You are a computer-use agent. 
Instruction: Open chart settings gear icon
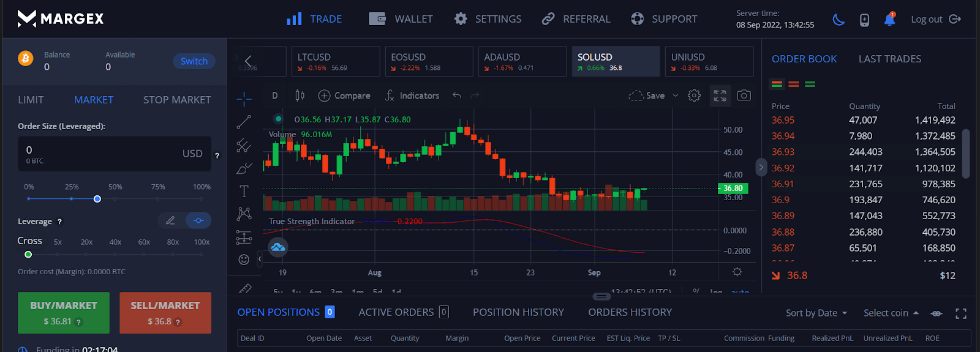[694, 95]
